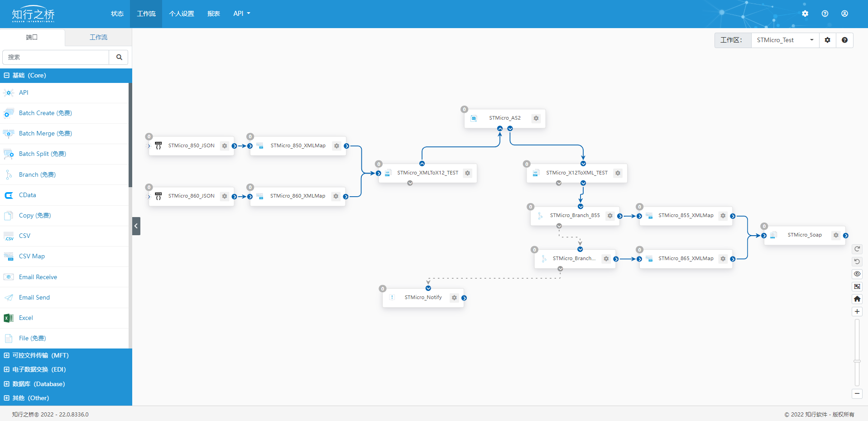Click in the 搜索 search field
868x421 pixels.
56,57
